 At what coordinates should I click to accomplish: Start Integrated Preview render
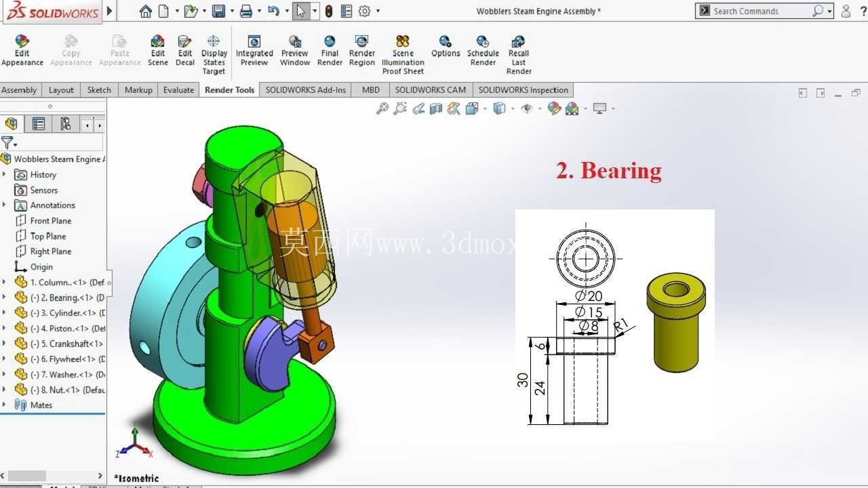[x=254, y=51]
